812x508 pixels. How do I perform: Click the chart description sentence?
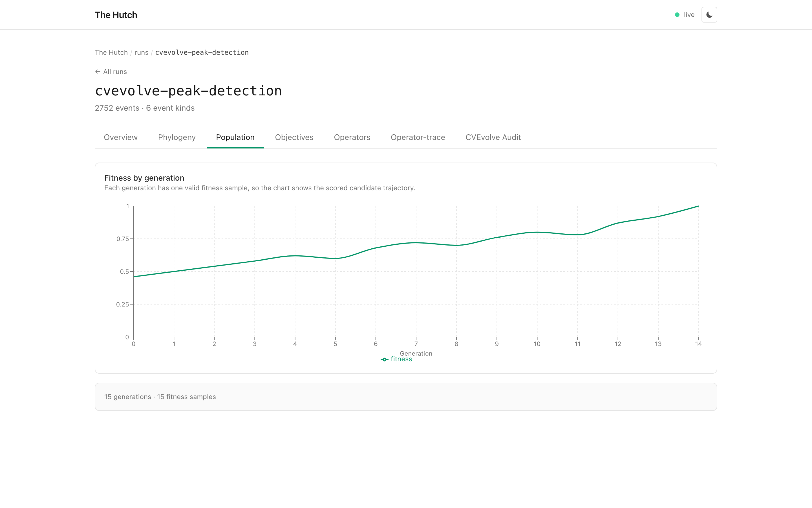coord(260,188)
